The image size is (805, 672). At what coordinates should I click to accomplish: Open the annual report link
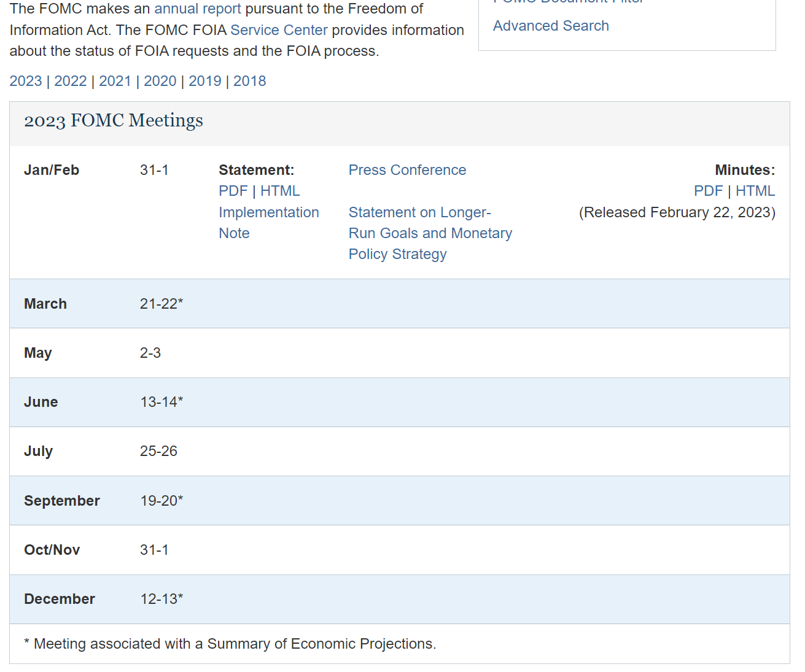(x=198, y=9)
